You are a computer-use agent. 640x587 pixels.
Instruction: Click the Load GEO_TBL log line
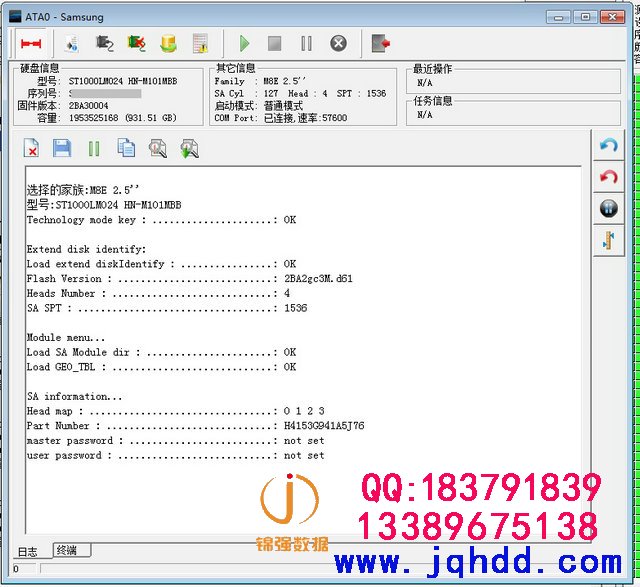pyautogui.click(x=161, y=367)
